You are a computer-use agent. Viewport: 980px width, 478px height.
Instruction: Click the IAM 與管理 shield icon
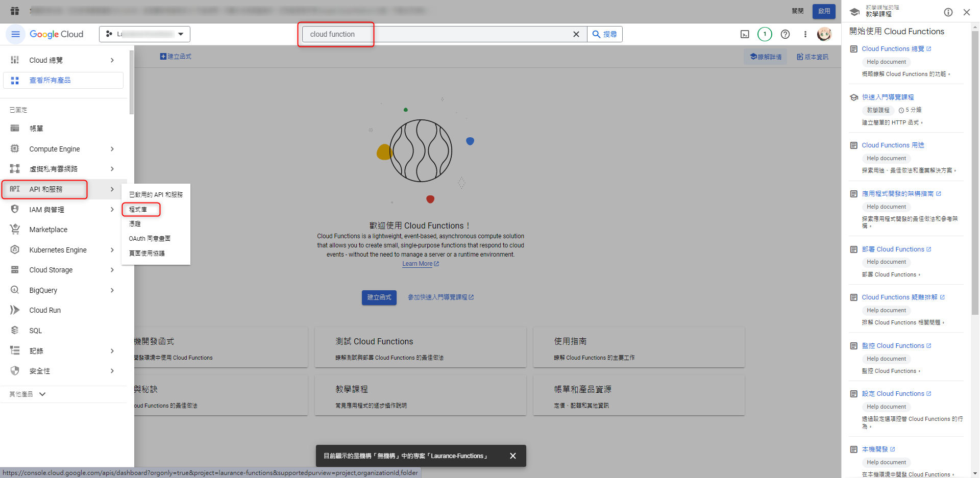point(15,209)
